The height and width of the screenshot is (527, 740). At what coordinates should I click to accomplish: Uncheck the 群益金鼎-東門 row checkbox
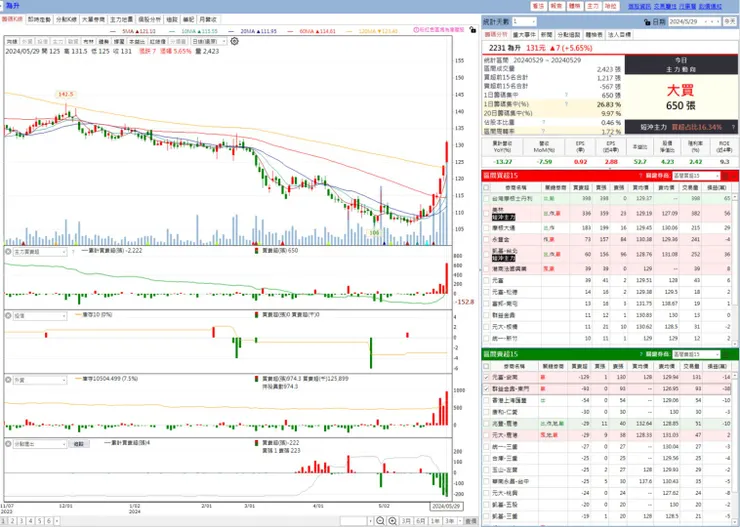coord(486,389)
